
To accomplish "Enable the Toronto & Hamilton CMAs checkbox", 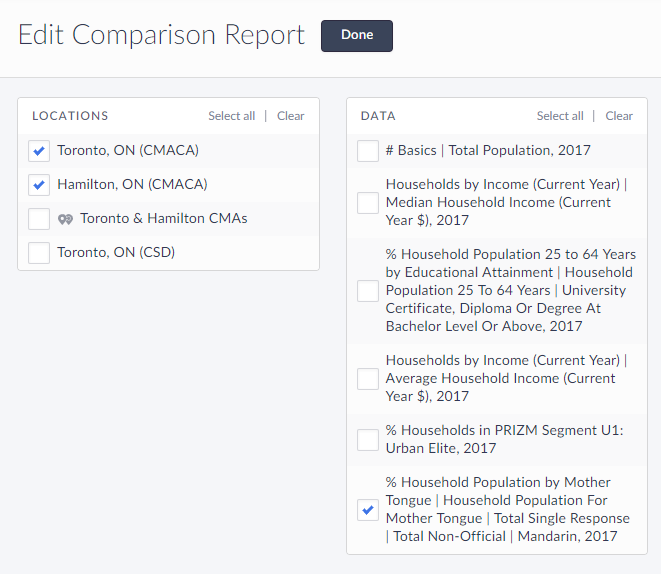I will (39, 219).
